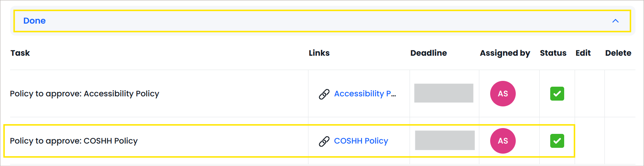Toggle the Accessibility Policy status checkbox

[557, 94]
